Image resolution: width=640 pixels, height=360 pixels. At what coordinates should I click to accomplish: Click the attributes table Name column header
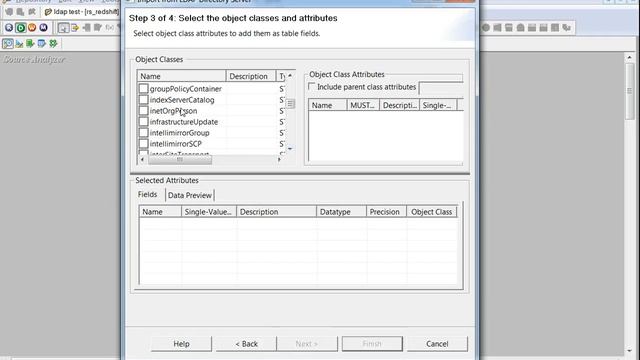pos(328,105)
